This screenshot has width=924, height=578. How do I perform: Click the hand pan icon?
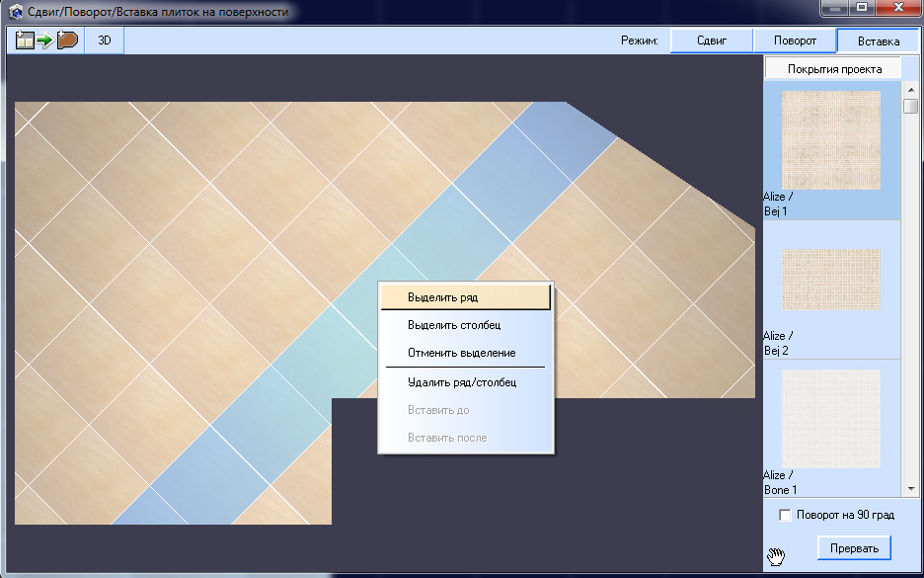776,557
